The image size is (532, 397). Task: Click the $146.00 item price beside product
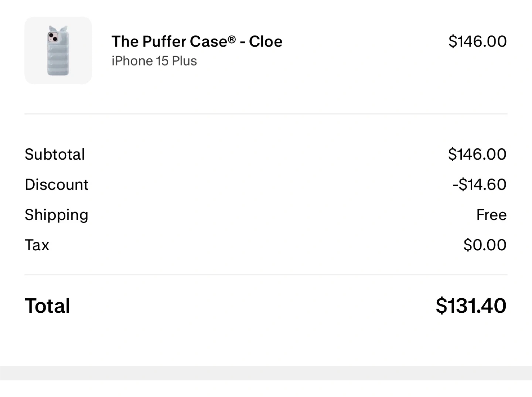click(477, 41)
